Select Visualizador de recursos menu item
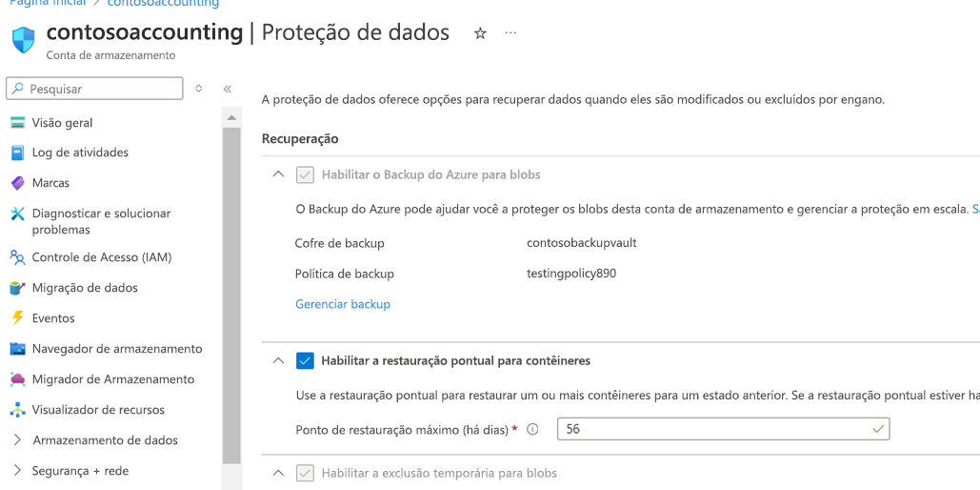This screenshot has height=490, width=980. tap(98, 410)
